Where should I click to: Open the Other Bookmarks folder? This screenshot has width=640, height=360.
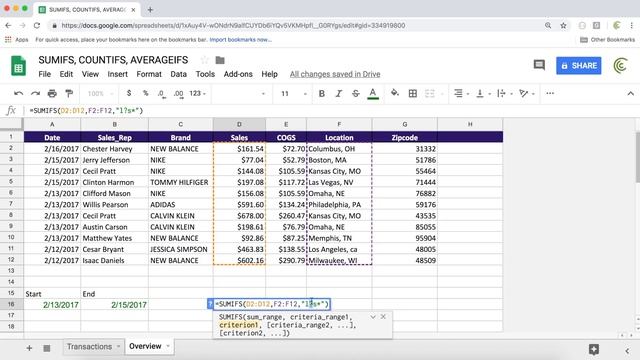click(607, 40)
